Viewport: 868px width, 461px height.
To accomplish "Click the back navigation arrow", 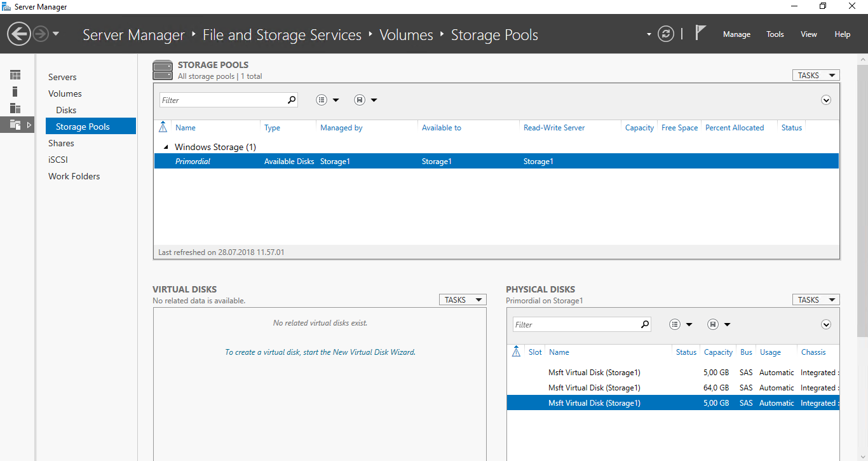I will point(19,34).
